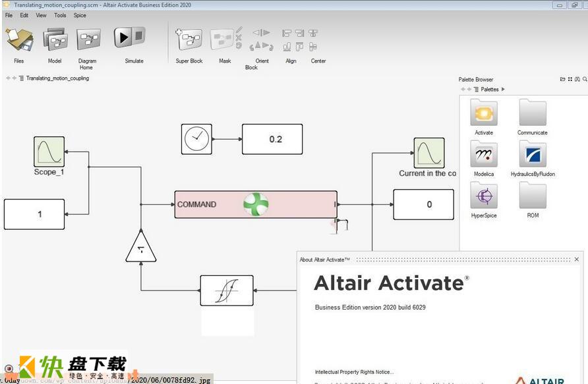The width and height of the screenshot is (588, 384).
Task: Open the Spice menu
Action: 80,15
